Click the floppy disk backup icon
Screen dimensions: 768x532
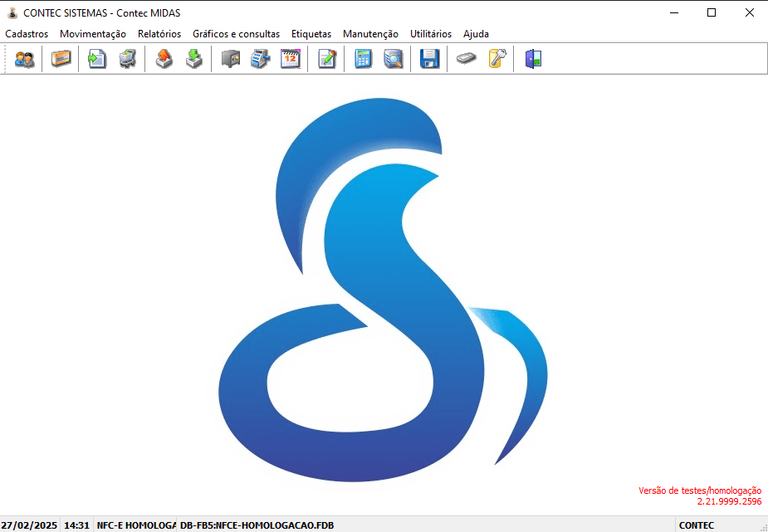(429, 59)
